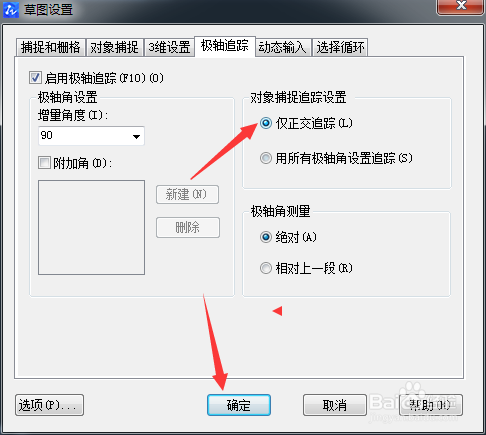Click the 确定 button
This screenshot has width=486, height=435.
[x=239, y=405]
